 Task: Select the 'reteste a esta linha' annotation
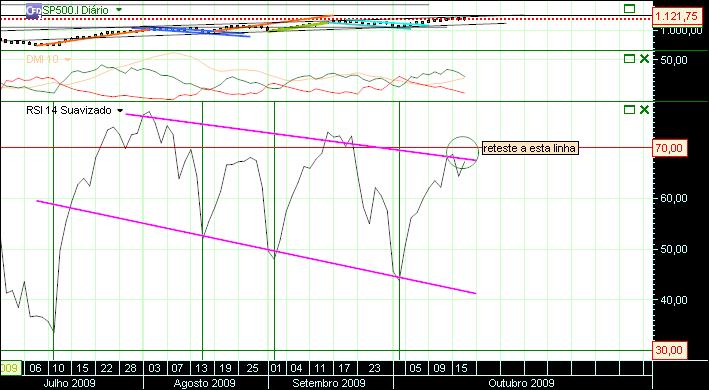point(530,148)
